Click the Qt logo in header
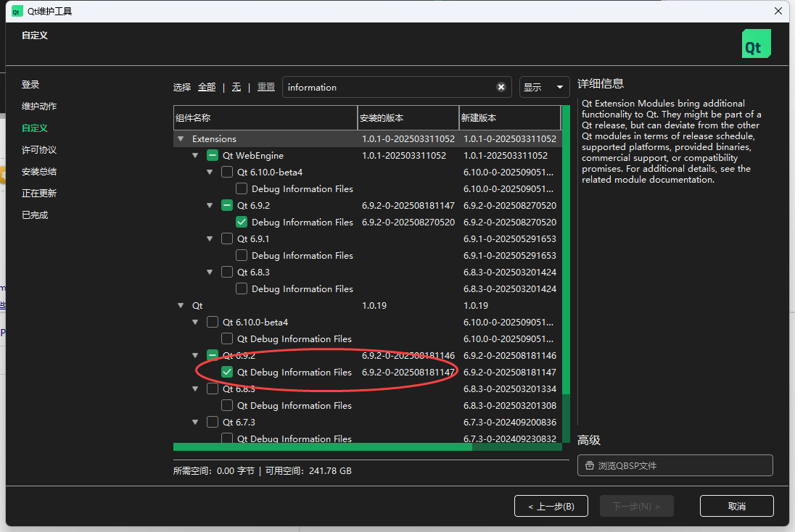Image resolution: width=795 pixels, height=532 pixels. pyautogui.click(x=756, y=43)
